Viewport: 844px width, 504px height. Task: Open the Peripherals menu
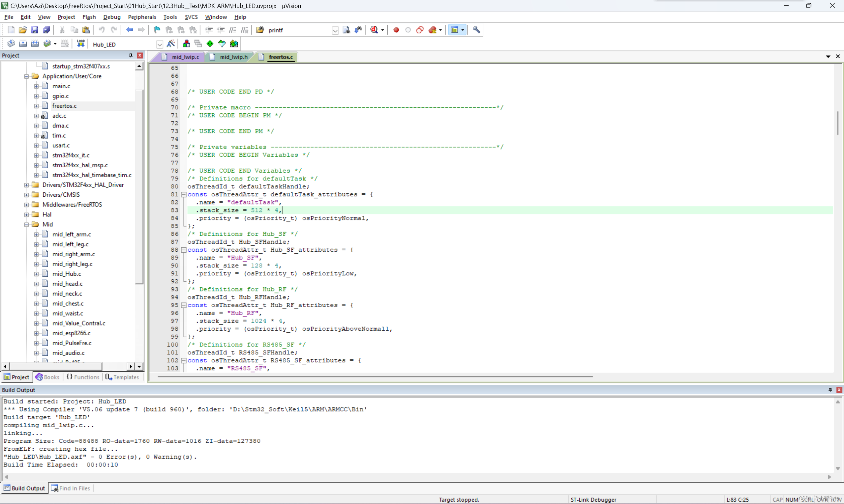pos(142,17)
